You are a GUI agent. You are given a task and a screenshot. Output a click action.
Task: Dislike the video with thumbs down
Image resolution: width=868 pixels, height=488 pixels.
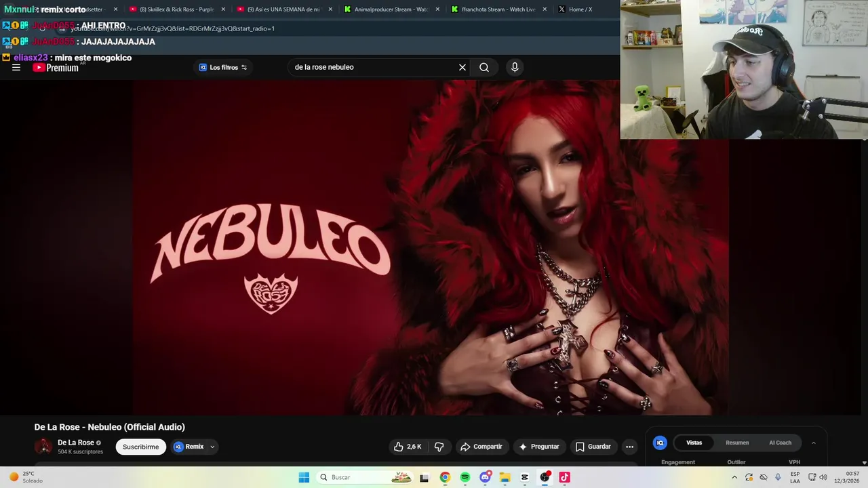pos(439,447)
